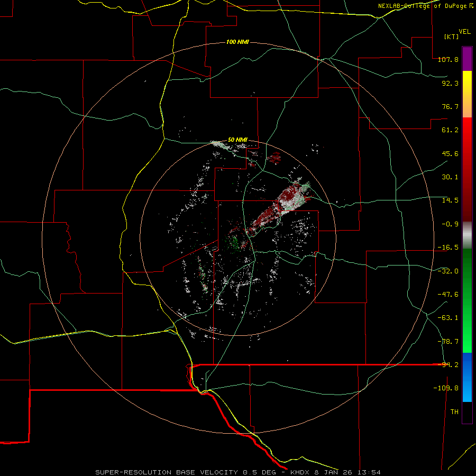
Task: Click the -63.1 velocity scale value
Action: pyautogui.click(x=448, y=318)
